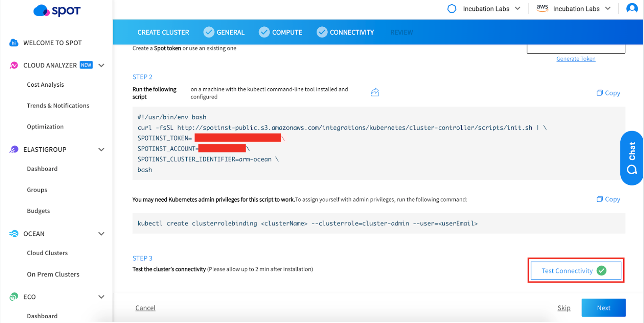Collapse the Ocean menu section
The height and width of the screenshot is (323, 644).
[101, 234]
